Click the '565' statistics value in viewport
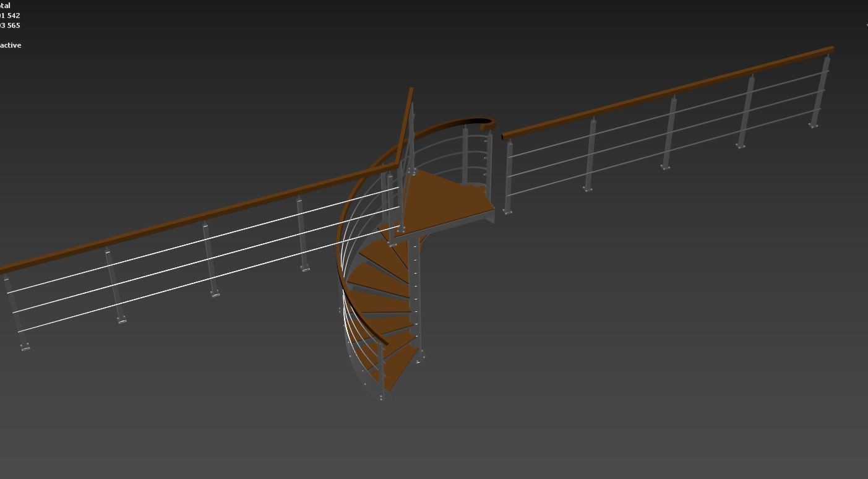The image size is (868, 479). (x=14, y=25)
